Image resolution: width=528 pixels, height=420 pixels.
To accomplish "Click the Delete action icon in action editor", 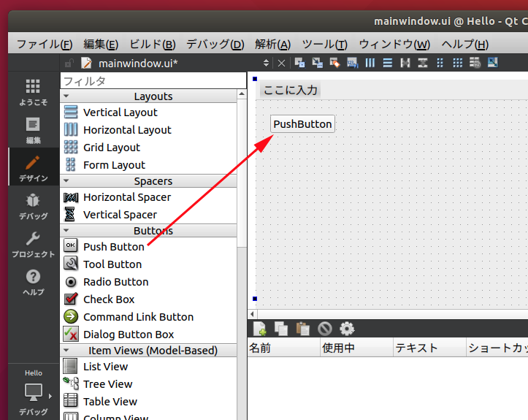I will click(x=324, y=329).
